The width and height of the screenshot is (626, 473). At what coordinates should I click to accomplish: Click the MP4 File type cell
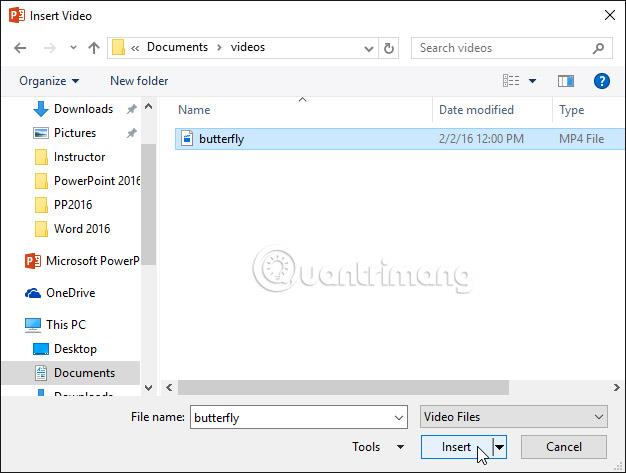[x=582, y=139]
